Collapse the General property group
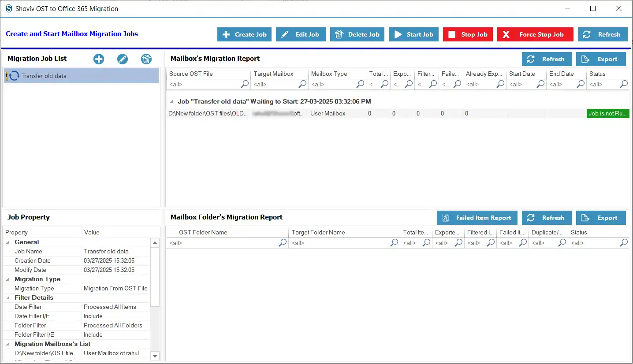633x364 pixels. point(7,242)
